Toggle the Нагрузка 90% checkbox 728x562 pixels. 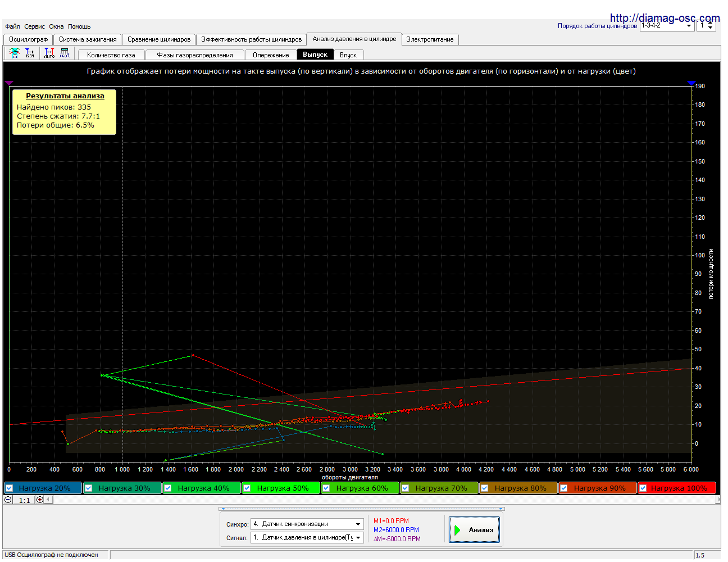pyautogui.click(x=563, y=488)
